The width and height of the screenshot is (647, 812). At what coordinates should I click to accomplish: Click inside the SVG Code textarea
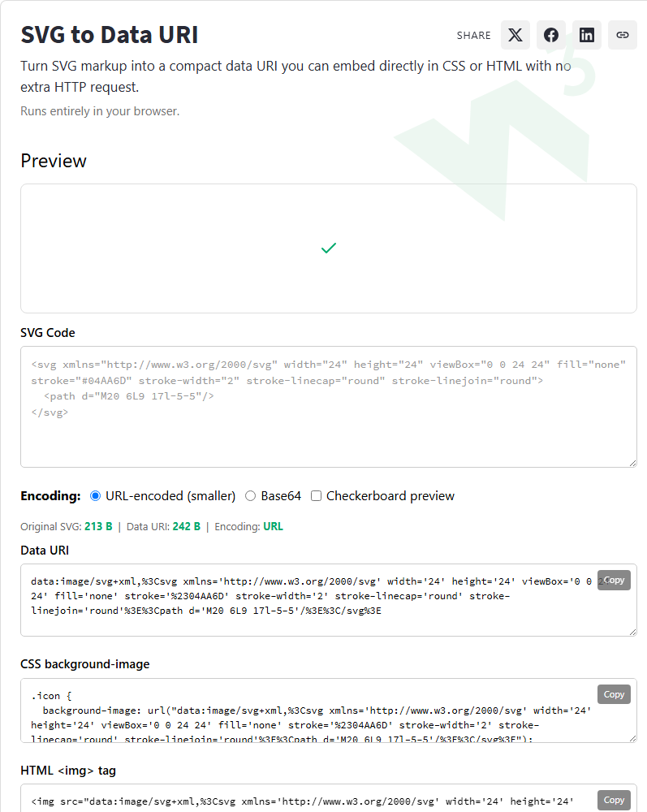[x=329, y=407]
